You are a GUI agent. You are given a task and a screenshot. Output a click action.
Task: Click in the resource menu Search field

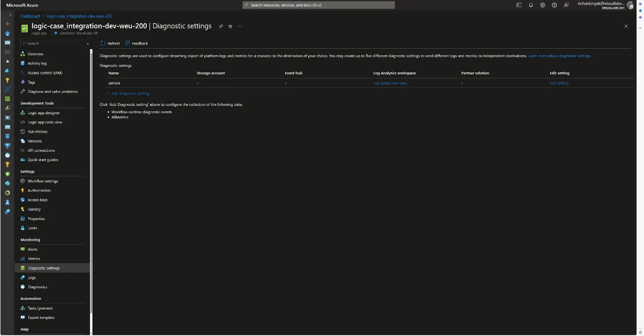51,44
